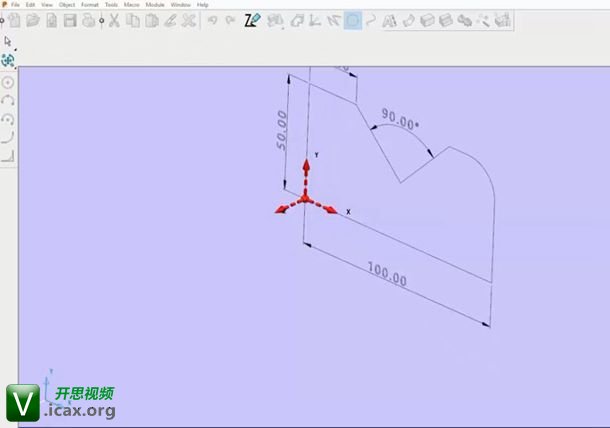Select the Line tools icon
Screen dimensions: 610x428
334,20
